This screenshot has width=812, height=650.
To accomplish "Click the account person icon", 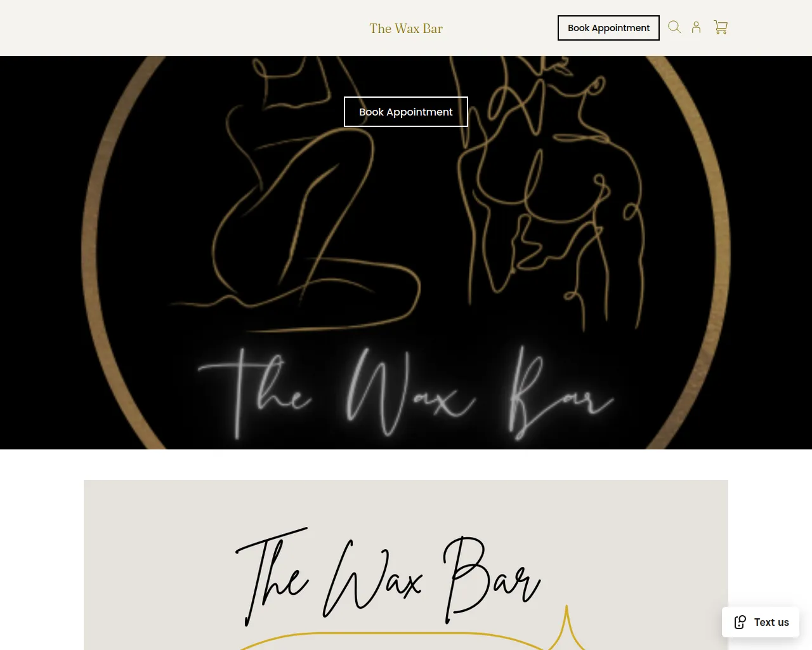I will click(x=696, y=27).
